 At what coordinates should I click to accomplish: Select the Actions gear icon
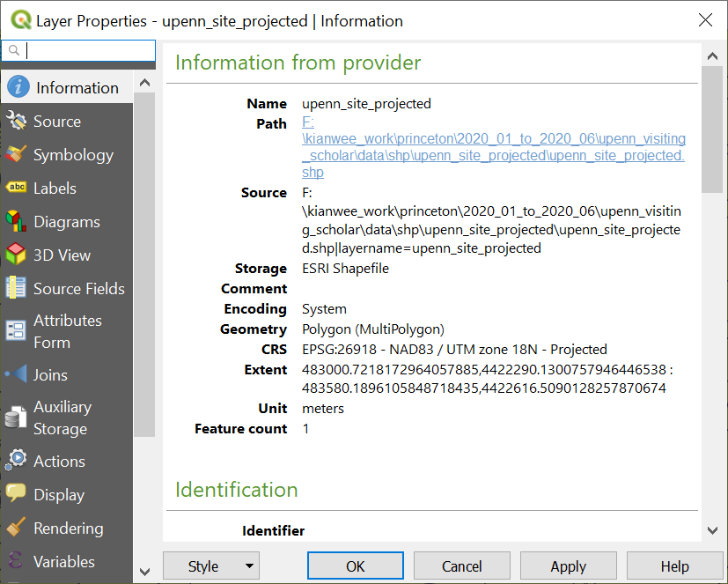16,462
